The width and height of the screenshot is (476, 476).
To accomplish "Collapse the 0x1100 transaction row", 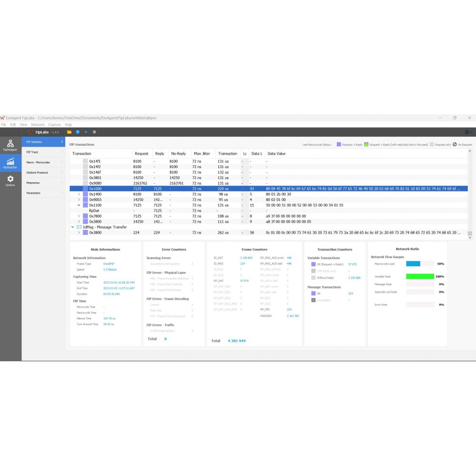I will coord(79,205).
